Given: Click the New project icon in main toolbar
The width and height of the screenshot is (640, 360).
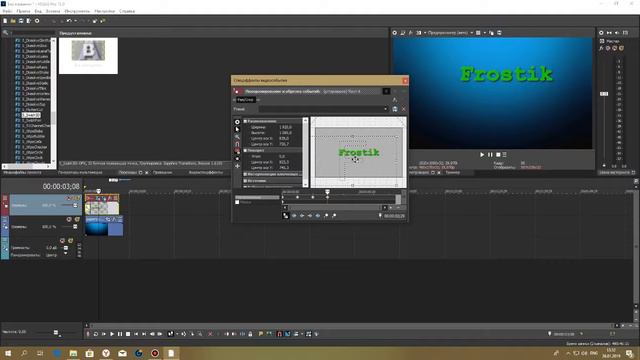Looking at the screenshot, I should click(x=5, y=21).
